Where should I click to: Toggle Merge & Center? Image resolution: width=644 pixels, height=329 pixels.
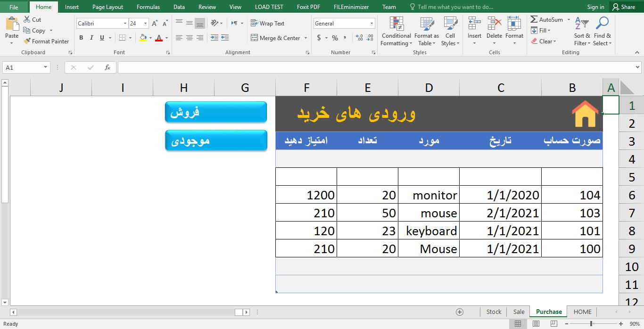tap(276, 38)
